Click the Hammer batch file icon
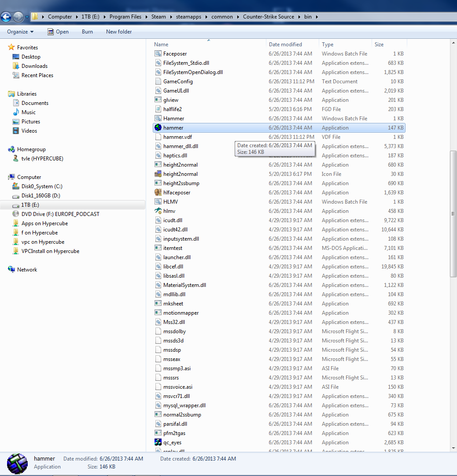 point(158,119)
